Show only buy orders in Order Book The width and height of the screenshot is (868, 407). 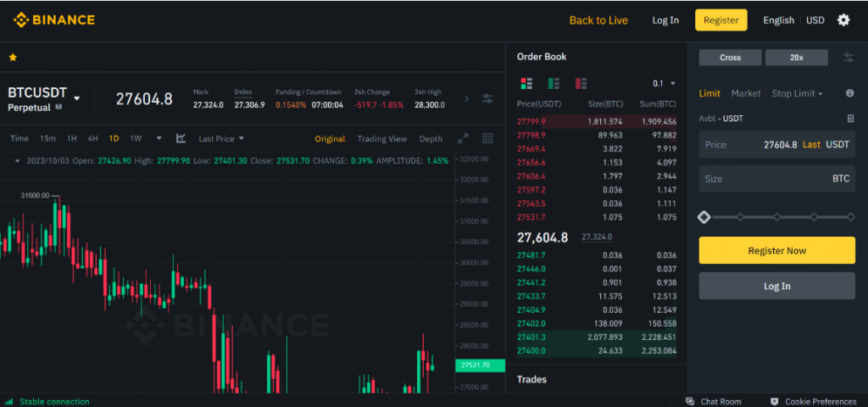(554, 83)
